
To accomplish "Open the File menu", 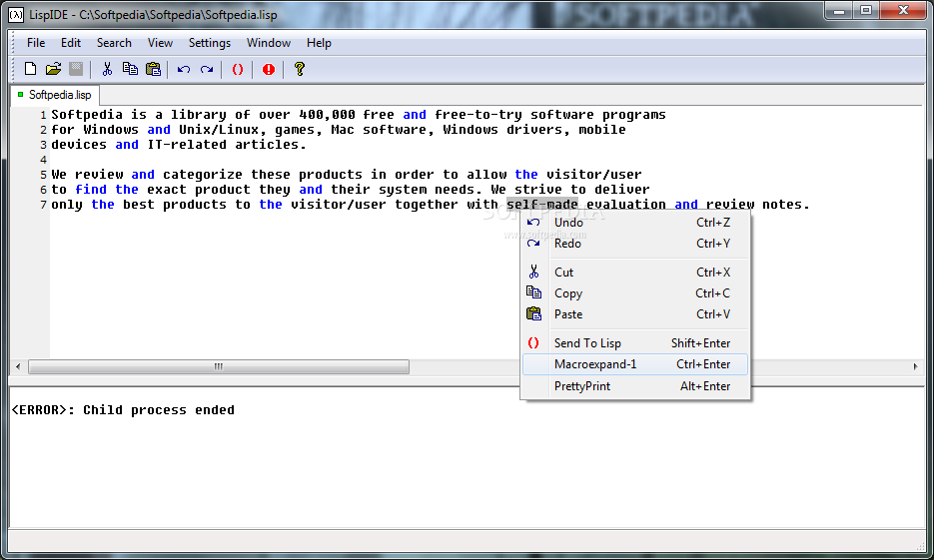I will pyautogui.click(x=36, y=43).
